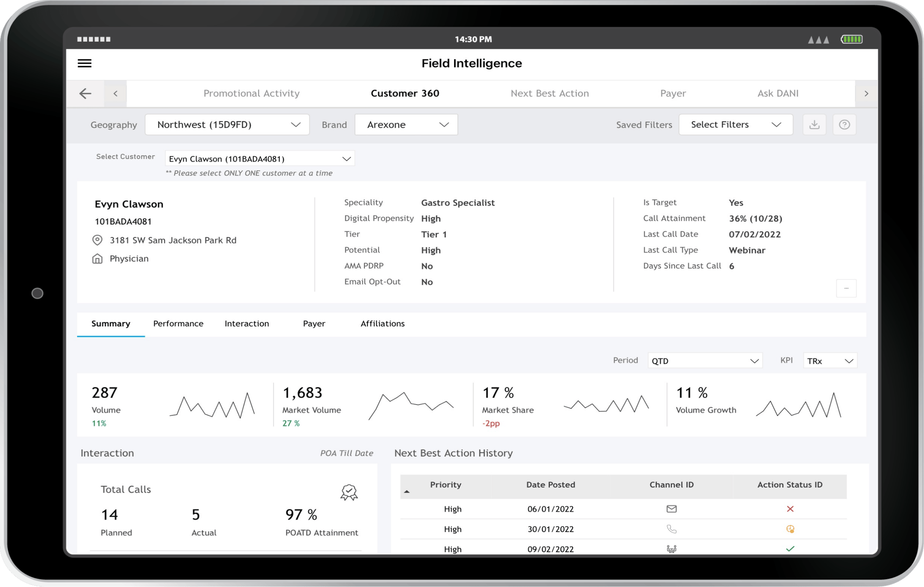Switch to Interaction sub-tab
This screenshot has height=587, width=924.
(x=247, y=324)
